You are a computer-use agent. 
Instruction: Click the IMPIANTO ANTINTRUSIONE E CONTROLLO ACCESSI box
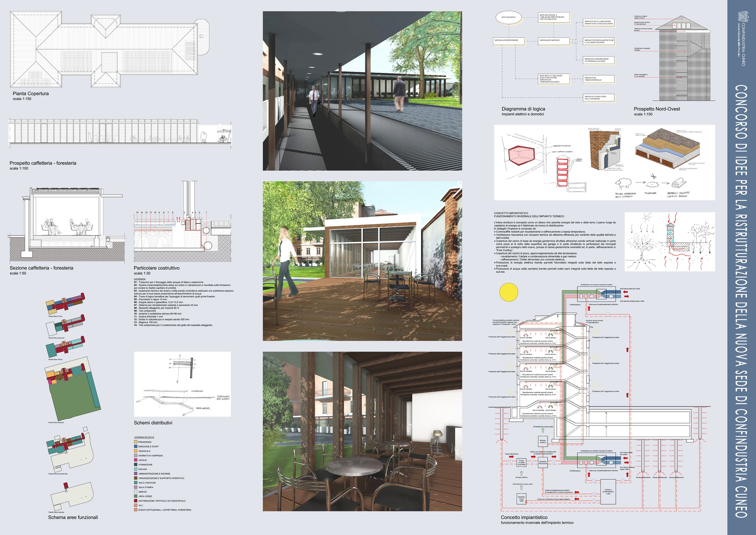(599, 60)
